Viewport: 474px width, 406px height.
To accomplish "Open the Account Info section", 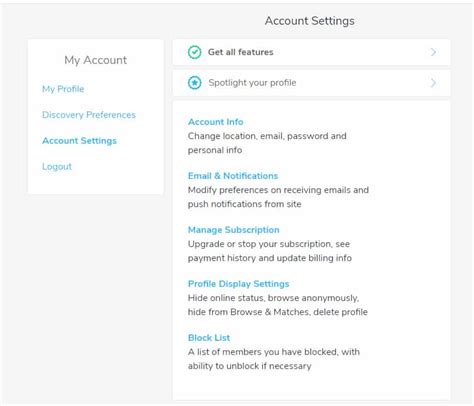I will [x=216, y=122].
